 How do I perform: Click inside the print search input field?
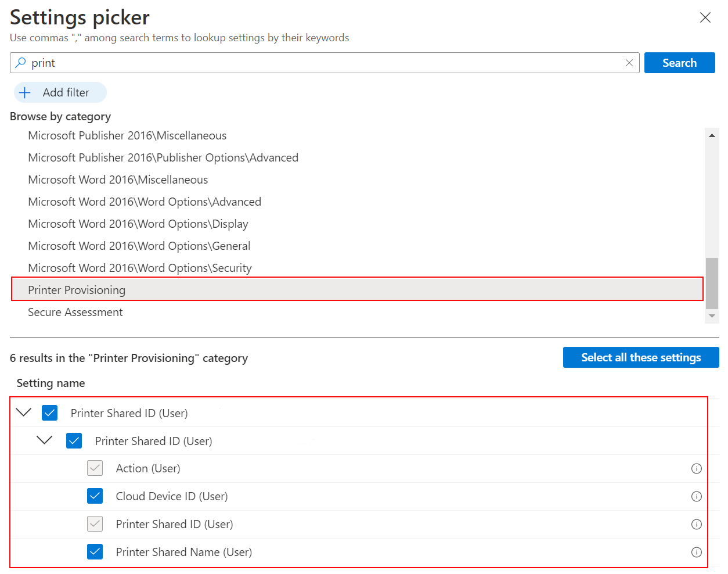pos(232,62)
